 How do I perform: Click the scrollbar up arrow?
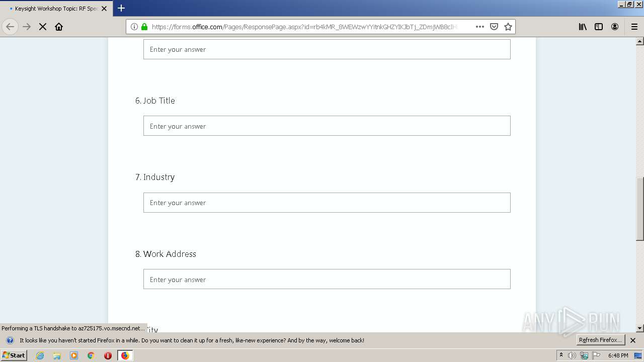640,41
